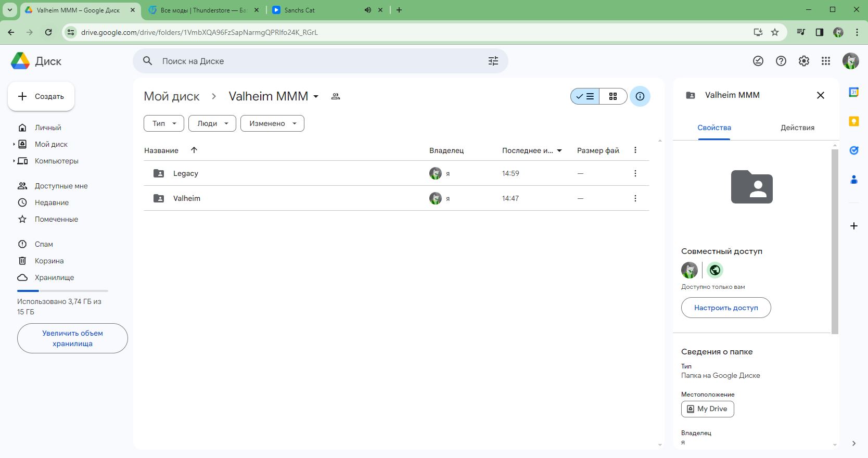868x458 pixels.
Task: Open the Изменено filter dropdown
Action: (x=272, y=123)
